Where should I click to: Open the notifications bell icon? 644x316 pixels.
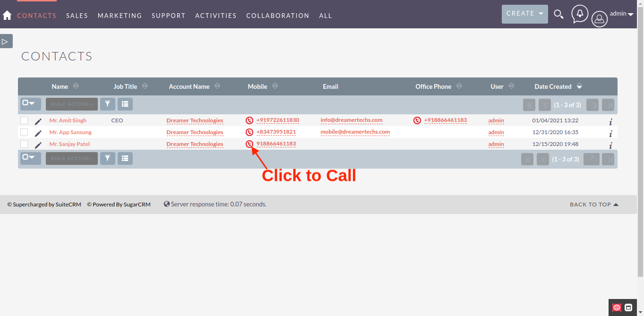click(x=580, y=14)
